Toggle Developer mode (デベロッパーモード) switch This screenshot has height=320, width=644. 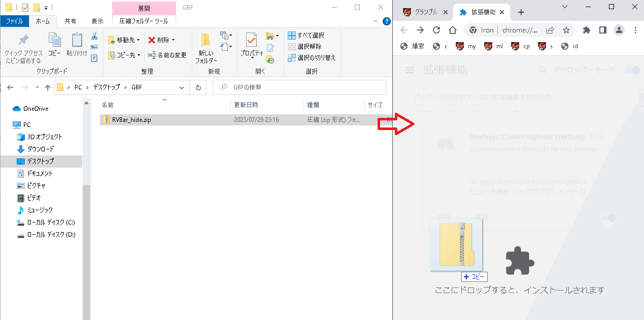pyautogui.click(x=632, y=70)
